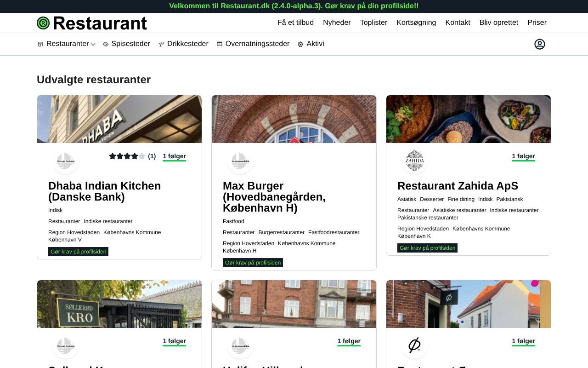588x368 pixels.
Task: Open the user profile account icon
Action: tap(540, 44)
